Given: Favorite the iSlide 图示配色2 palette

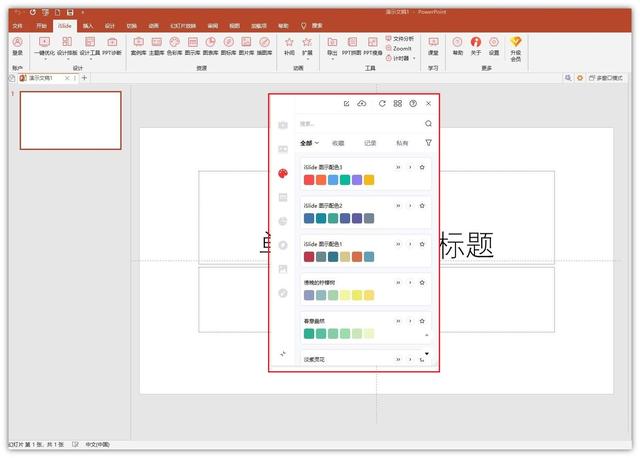Looking at the screenshot, I should [422, 205].
